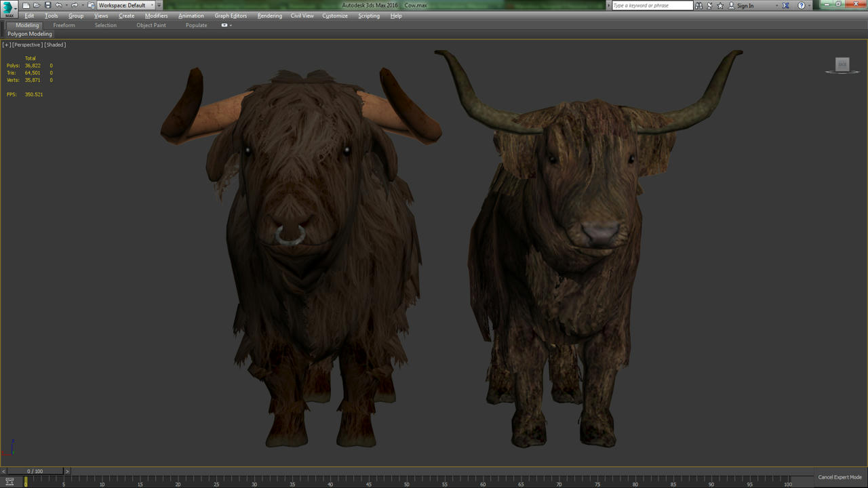Click the Help question mark icon
This screenshot has height=488, width=868.
pyautogui.click(x=801, y=5)
